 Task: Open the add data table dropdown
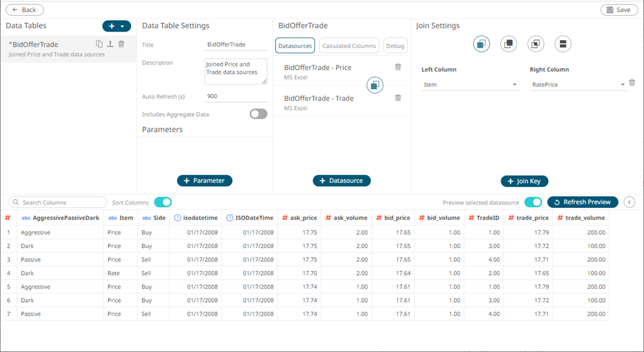(122, 26)
